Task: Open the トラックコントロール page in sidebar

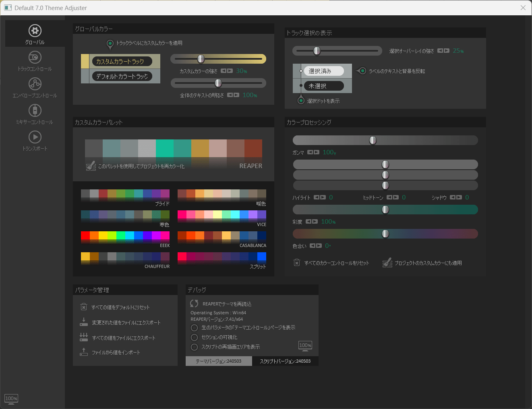Action: tap(35, 61)
